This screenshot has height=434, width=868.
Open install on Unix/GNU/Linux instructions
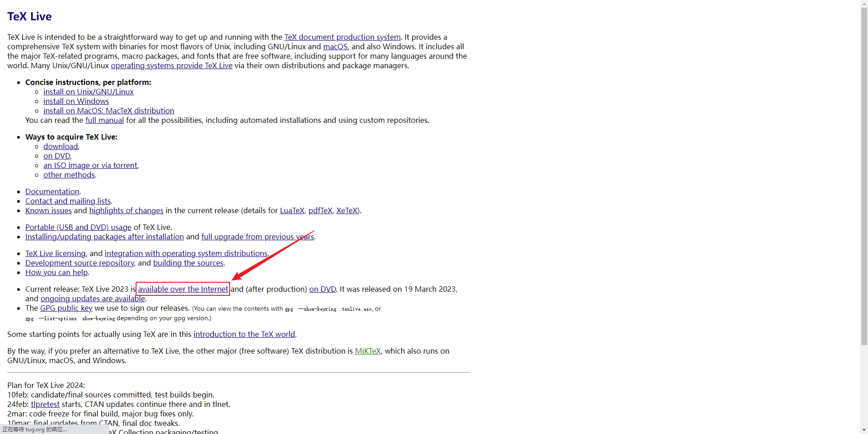click(x=89, y=92)
